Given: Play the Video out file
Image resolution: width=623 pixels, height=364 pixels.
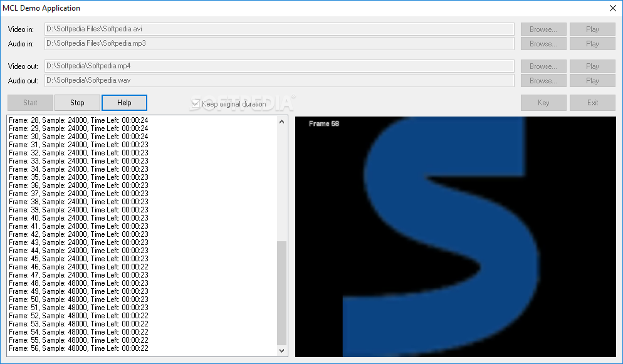Looking at the screenshot, I should [592, 66].
